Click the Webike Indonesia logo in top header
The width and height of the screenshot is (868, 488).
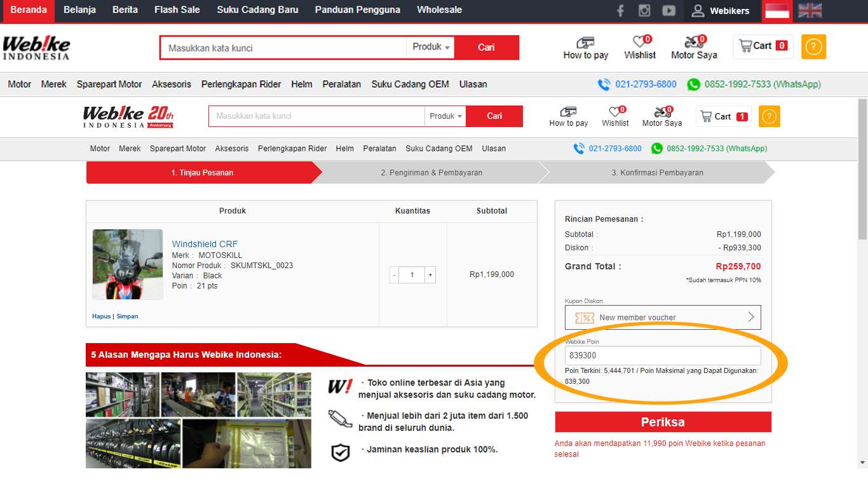coord(36,48)
